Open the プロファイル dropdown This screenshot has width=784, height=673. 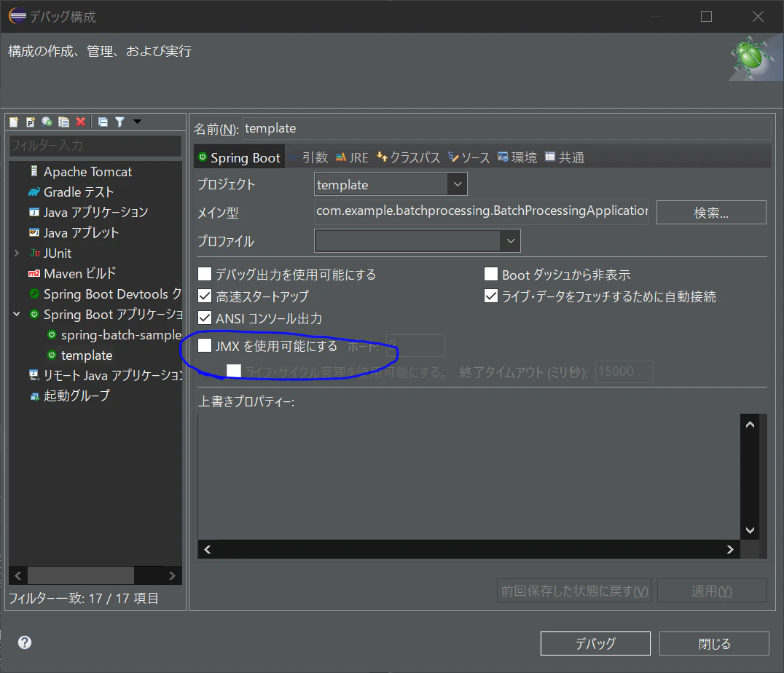click(510, 241)
